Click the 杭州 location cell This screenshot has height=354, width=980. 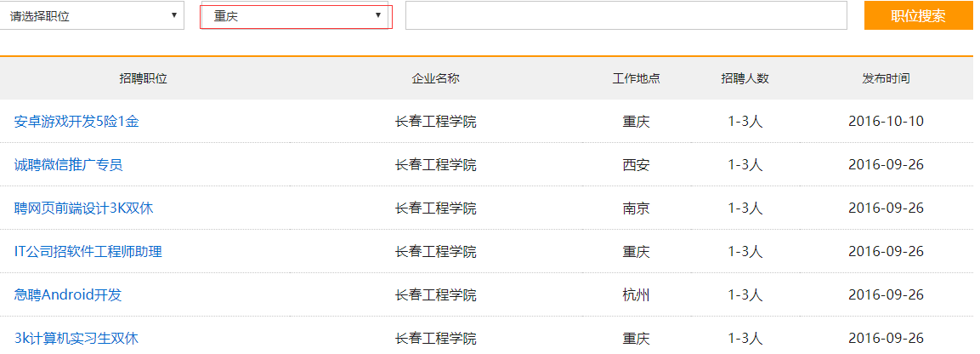tap(637, 294)
